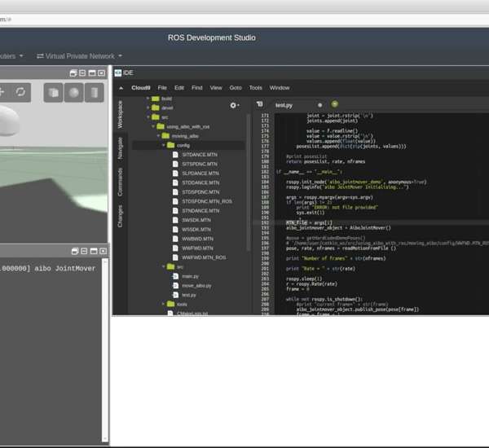Open the file tree settings gear
This screenshot has height=448, width=489.
(x=233, y=105)
